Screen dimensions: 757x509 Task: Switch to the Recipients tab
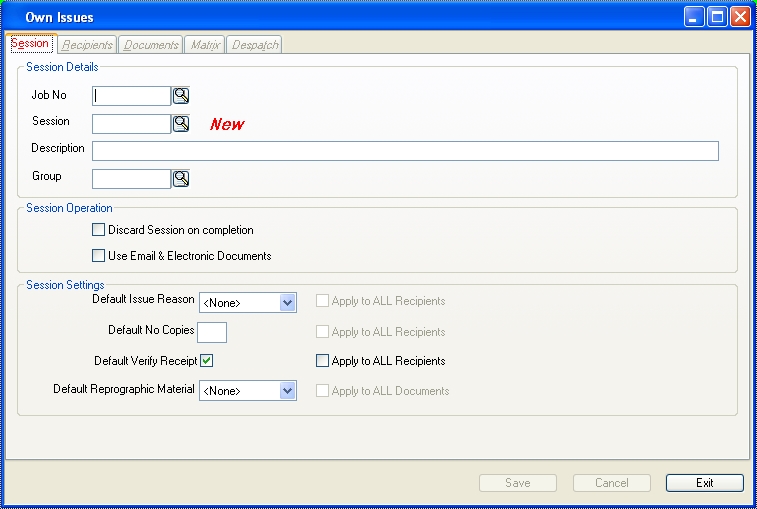[x=87, y=45]
